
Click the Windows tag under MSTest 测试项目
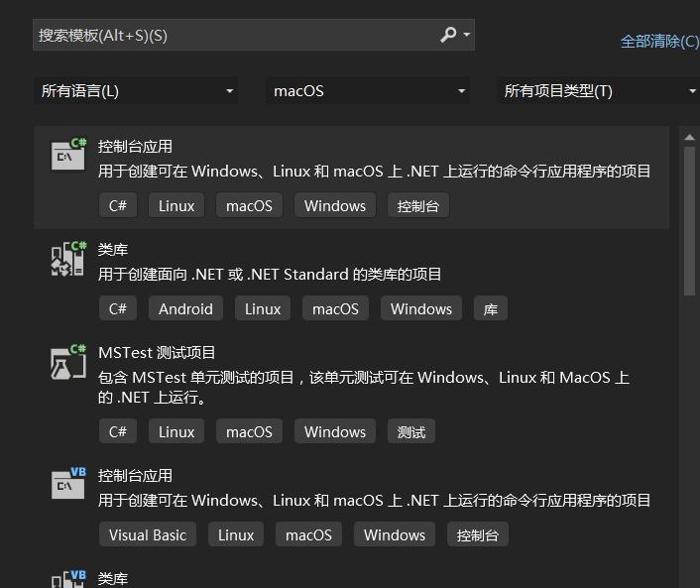pyautogui.click(x=335, y=431)
